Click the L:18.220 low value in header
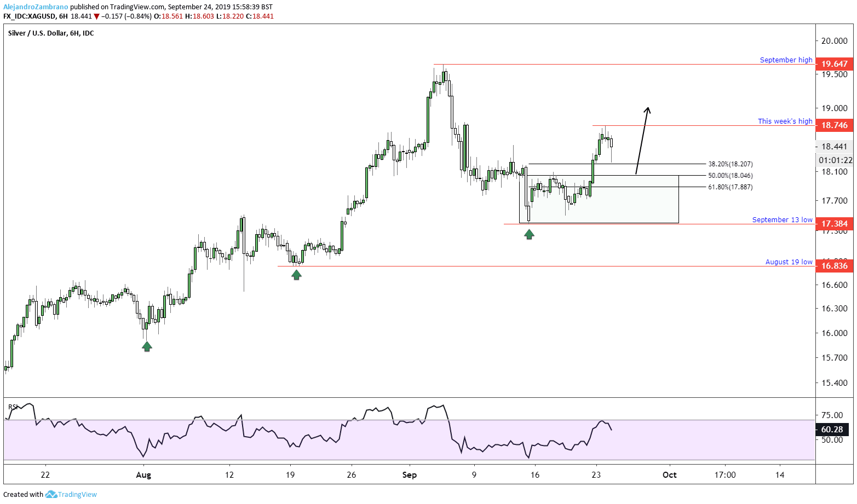Viewport: 857px width, 504px height. 230,16
